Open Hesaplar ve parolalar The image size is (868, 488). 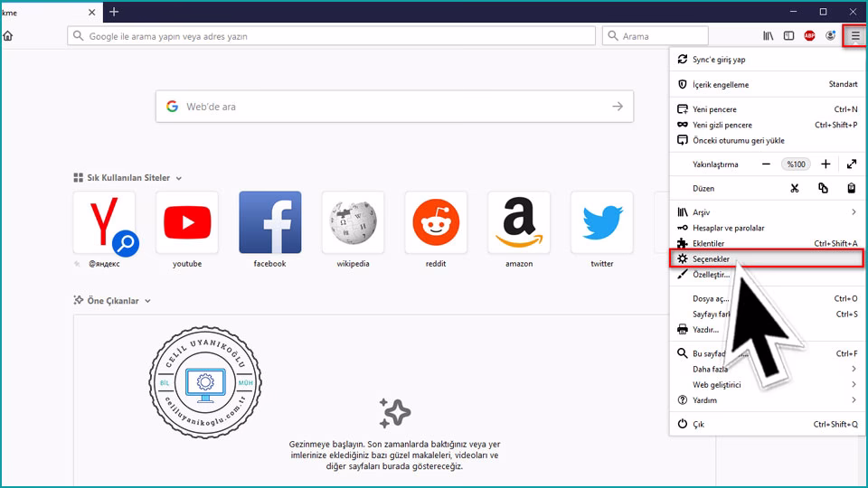coord(766,228)
